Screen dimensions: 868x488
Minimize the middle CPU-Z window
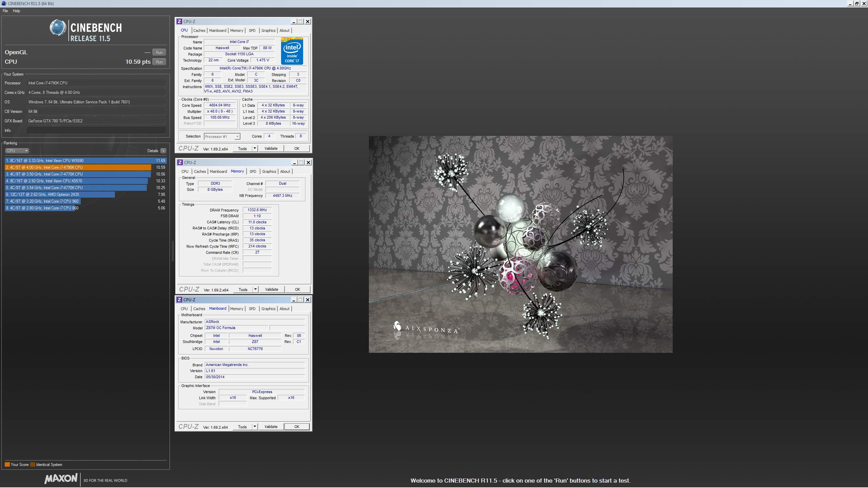[x=294, y=162]
